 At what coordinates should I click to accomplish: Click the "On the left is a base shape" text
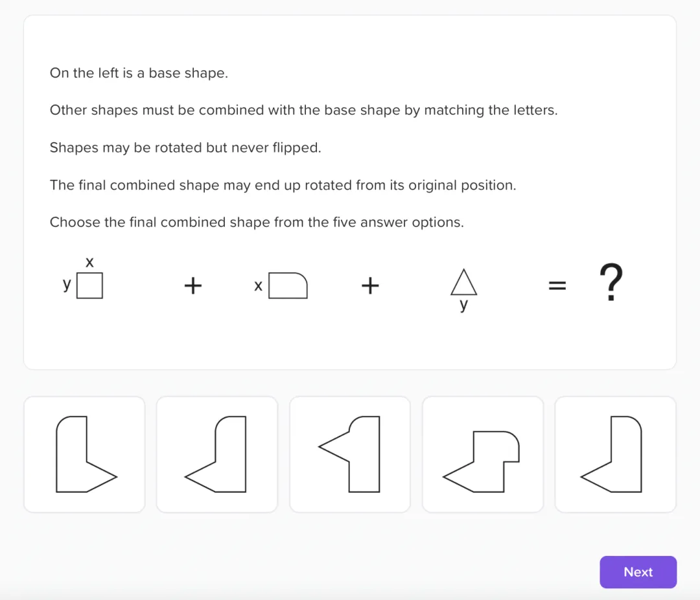pyautogui.click(x=139, y=73)
